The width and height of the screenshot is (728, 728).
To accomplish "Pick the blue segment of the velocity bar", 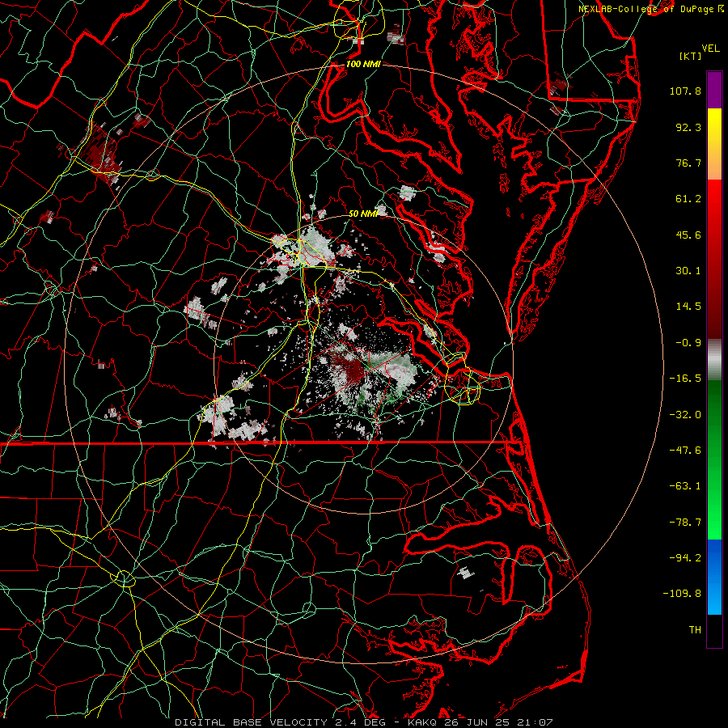I will pos(714,577).
